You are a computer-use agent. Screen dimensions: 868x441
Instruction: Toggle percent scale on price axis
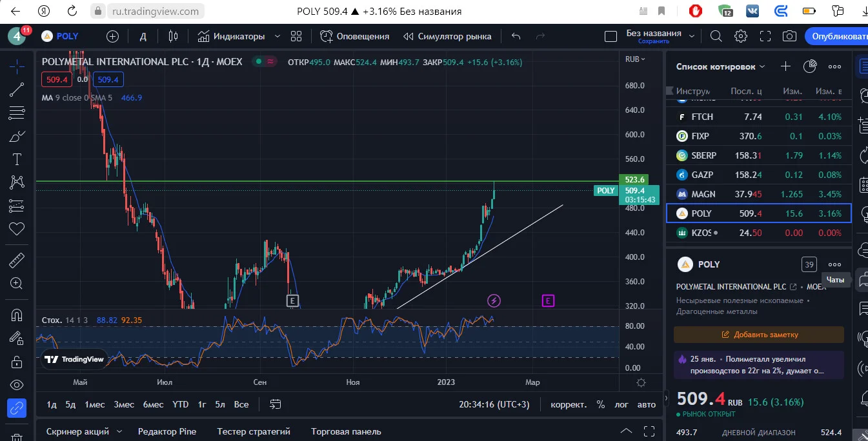coord(601,405)
